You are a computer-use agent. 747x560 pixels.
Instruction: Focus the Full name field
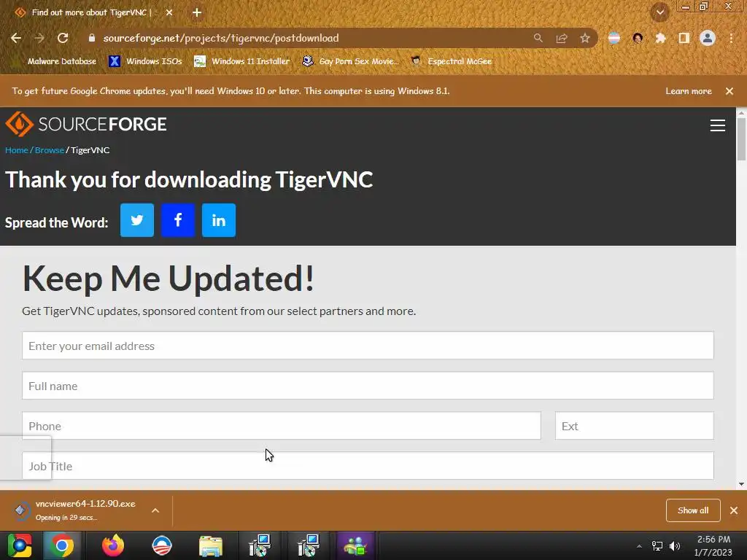[x=368, y=385]
